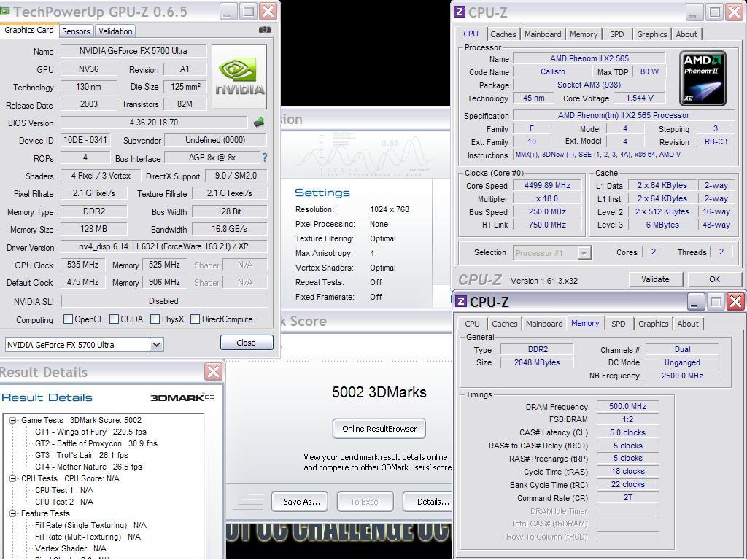
Task: Select the CPU Test 2 row
Action: click(x=64, y=502)
